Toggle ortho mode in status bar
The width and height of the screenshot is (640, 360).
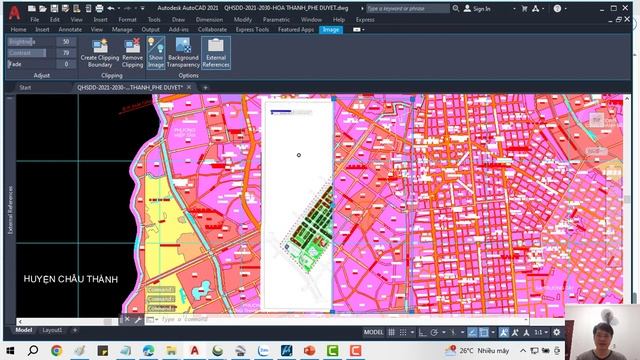422,332
